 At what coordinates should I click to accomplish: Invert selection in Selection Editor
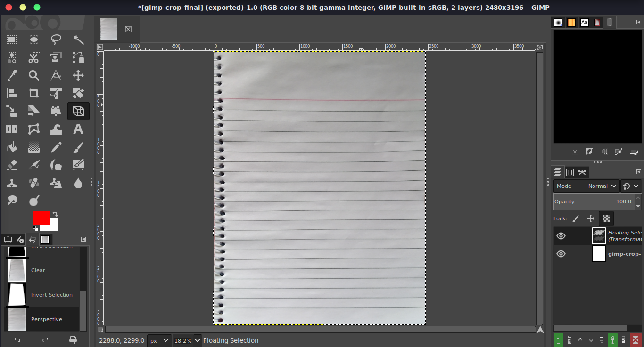tap(589, 152)
